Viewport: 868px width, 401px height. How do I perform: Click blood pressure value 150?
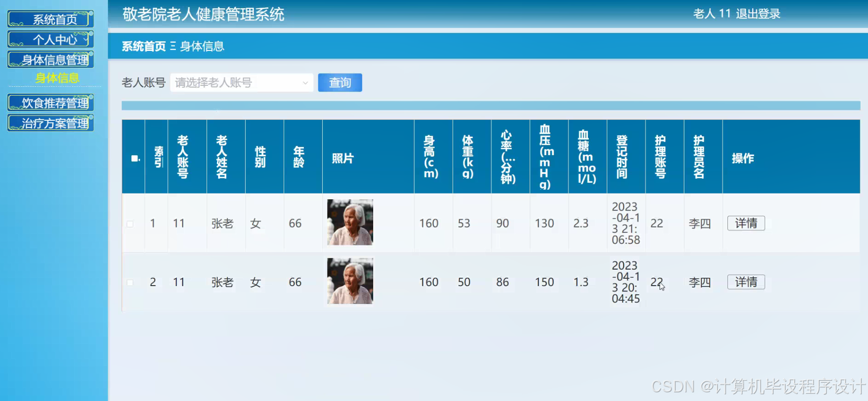tap(544, 282)
